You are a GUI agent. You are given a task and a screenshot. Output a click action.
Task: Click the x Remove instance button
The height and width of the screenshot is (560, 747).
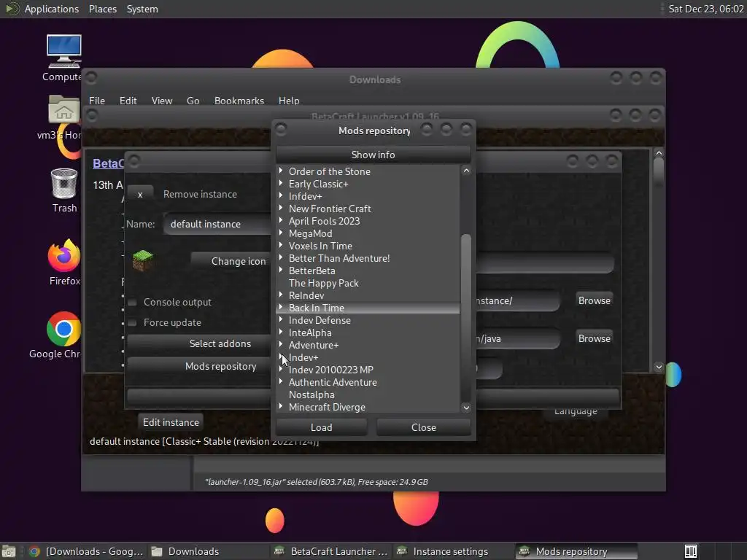click(x=140, y=194)
